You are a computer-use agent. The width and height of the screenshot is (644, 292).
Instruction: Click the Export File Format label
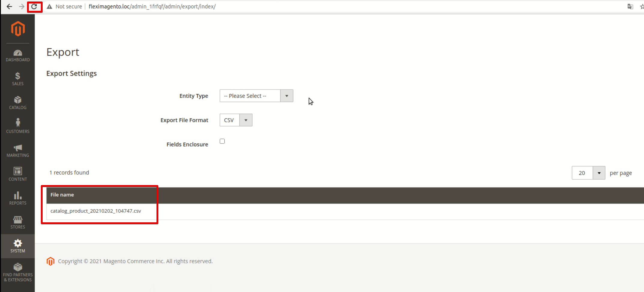184,120
